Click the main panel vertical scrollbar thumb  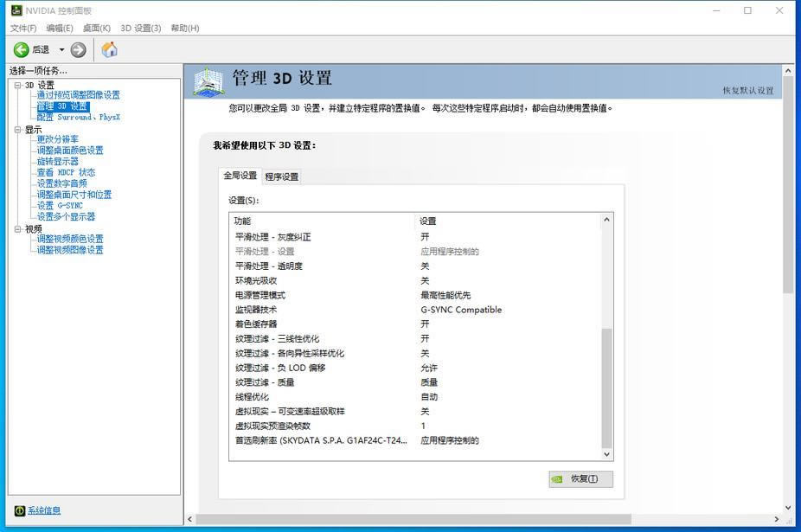tap(788, 185)
